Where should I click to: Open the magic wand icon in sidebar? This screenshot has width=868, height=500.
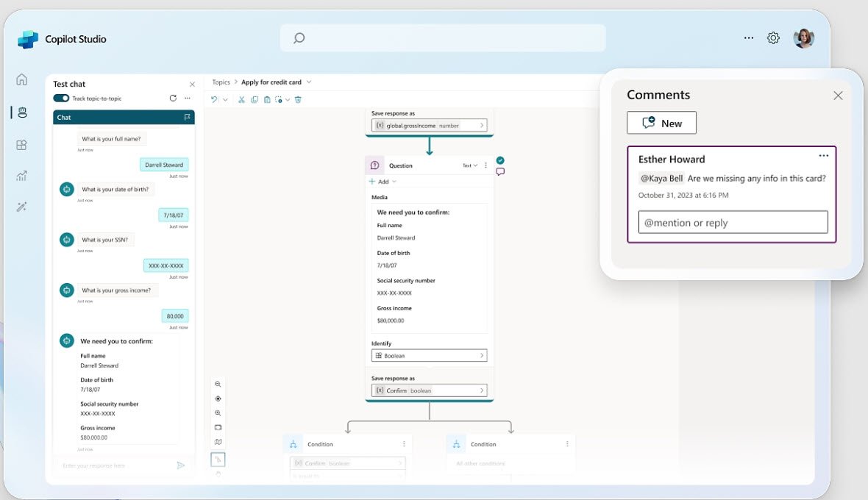[21, 207]
